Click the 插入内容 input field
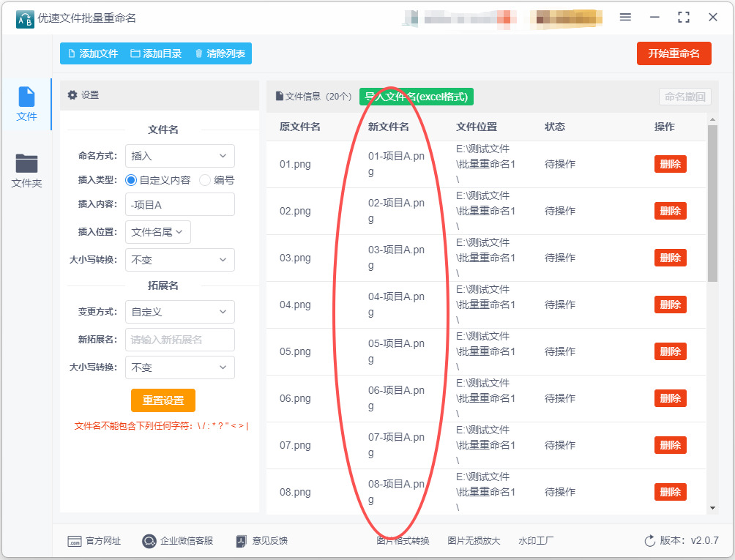Image resolution: width=735 pixels, height=560 pixels. [x=180, y=205]
